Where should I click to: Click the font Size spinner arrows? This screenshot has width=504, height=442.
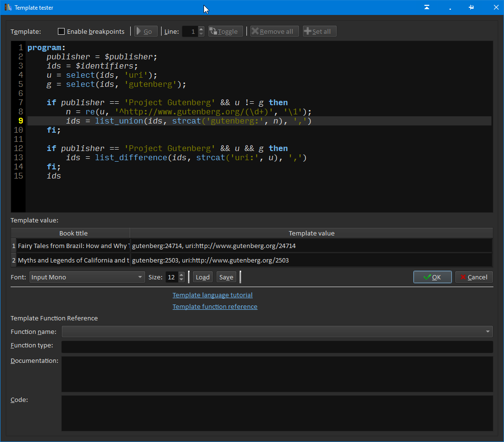click(181, 277)
